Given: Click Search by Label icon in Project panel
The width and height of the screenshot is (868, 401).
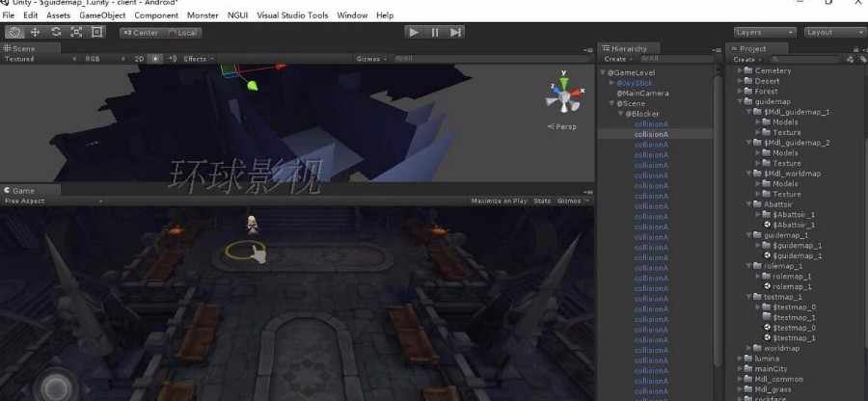Looking at the screenshot, I should click(862, 59).
